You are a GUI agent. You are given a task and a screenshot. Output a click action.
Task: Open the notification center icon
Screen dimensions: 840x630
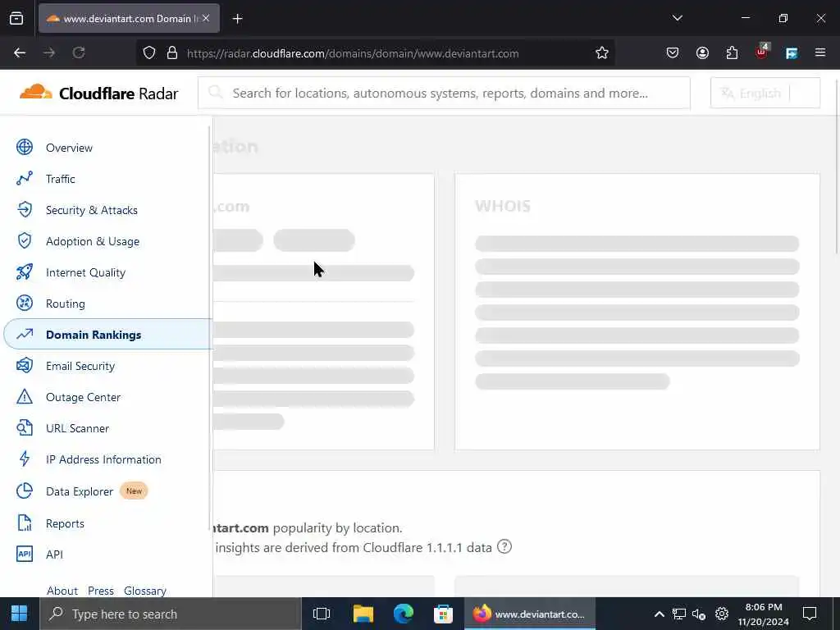click(810, 614)
